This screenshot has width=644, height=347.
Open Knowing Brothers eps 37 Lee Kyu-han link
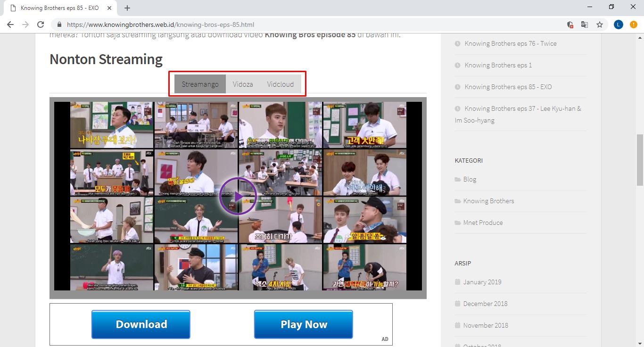[518, 114]
